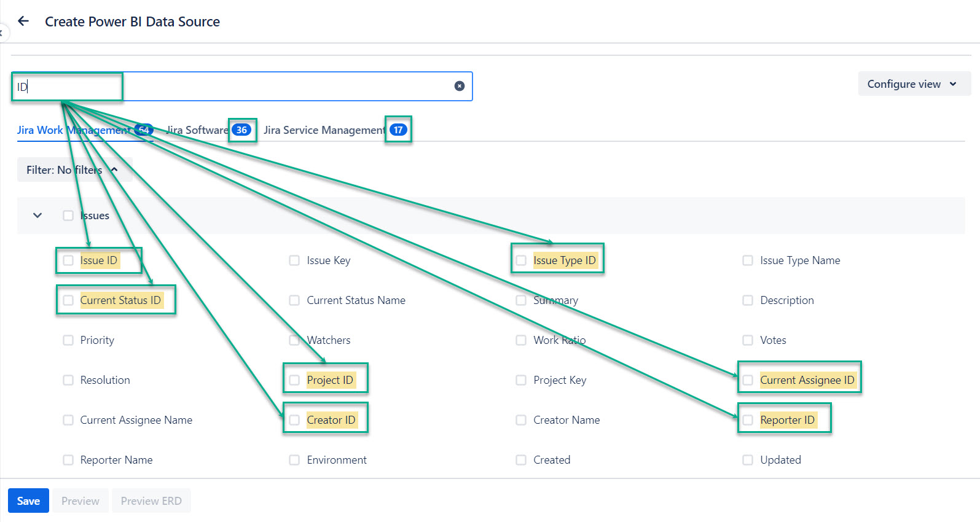980x522 pixels.
Task: Click the Preview ERD button
Action: tap(151, 501)
